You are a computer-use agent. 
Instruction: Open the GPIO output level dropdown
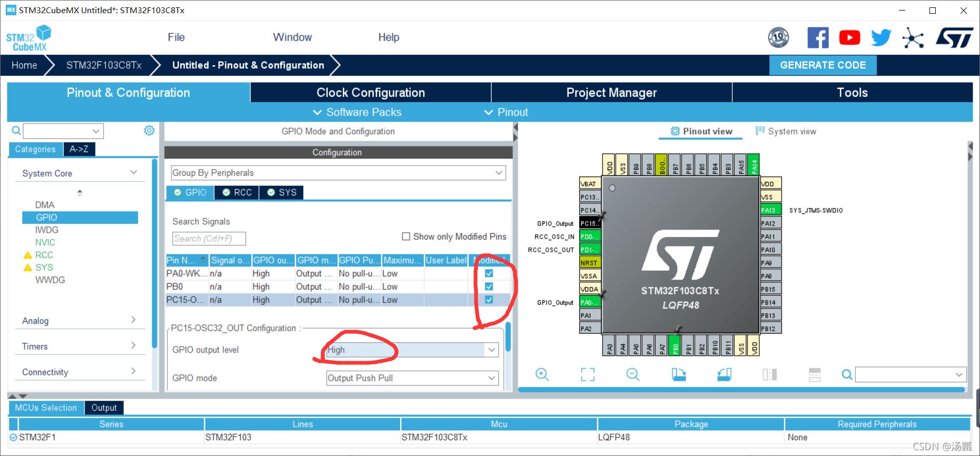[412, 350]
